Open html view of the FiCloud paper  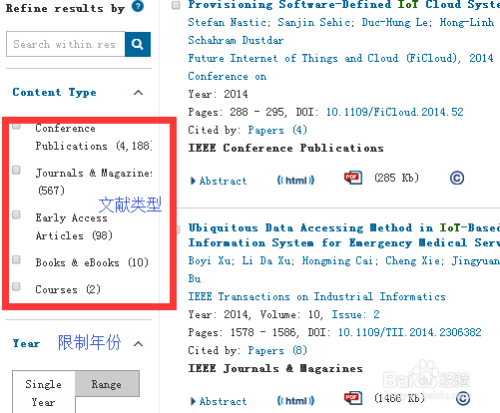point(296,180)
